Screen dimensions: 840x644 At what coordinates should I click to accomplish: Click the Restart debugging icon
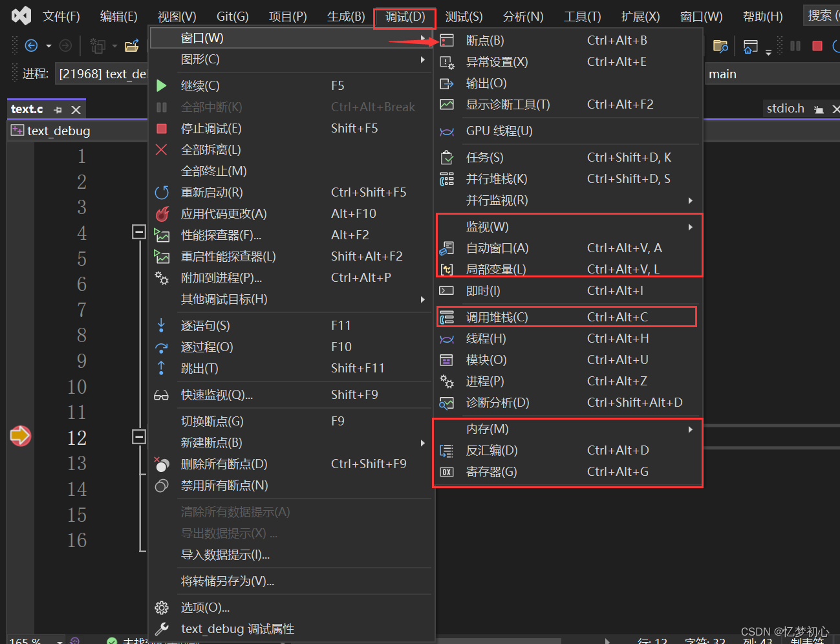[x=162, y=193]
